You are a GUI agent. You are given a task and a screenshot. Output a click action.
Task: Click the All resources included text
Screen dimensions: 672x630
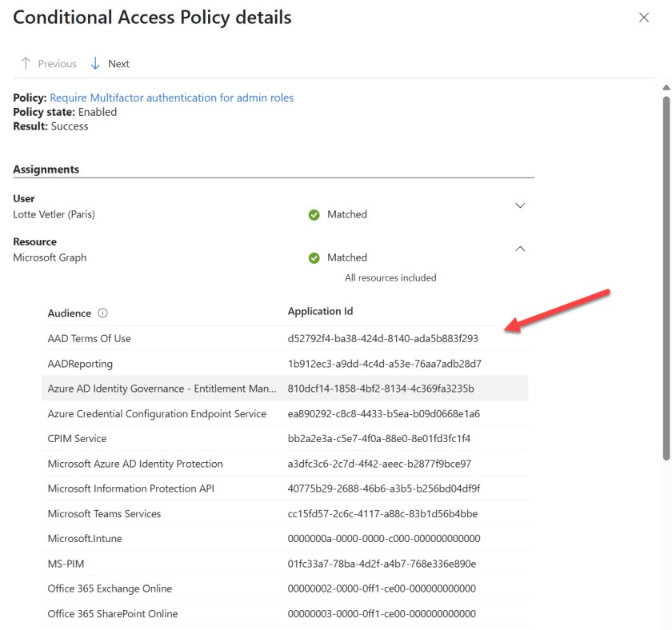click(390, 277)
